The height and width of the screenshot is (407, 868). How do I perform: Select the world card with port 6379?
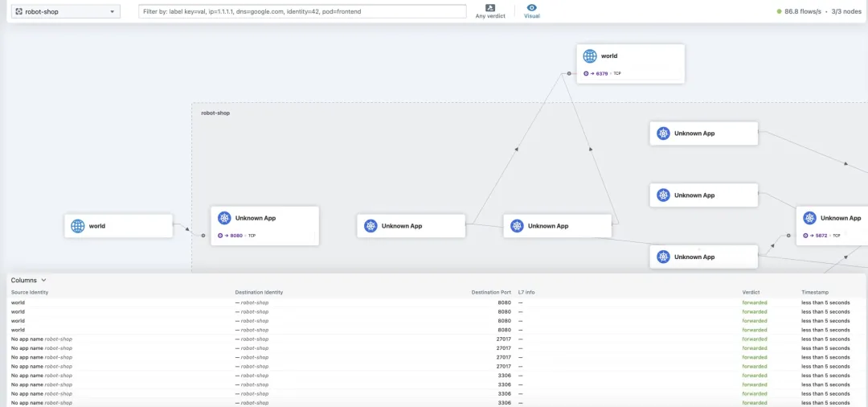(x=631, y=64)
